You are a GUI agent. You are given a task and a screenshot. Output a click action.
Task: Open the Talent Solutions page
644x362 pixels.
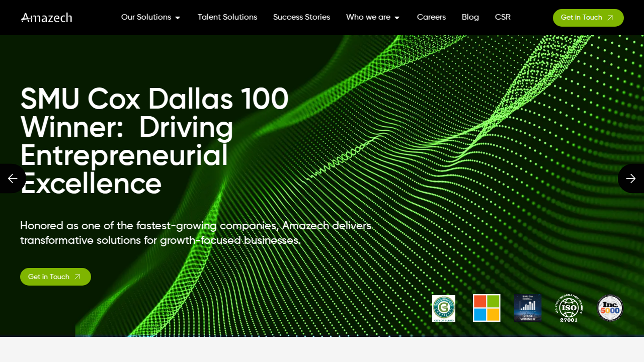coord(227,17)
